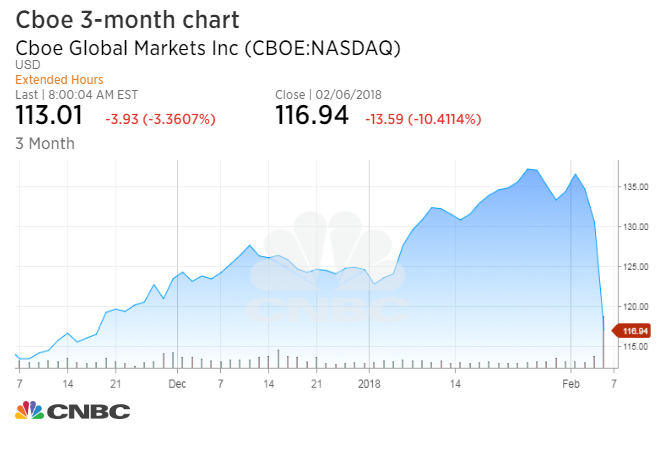Select the Extended Hours label
This screenshot has width=670, height=450.
tap(59, 80)
